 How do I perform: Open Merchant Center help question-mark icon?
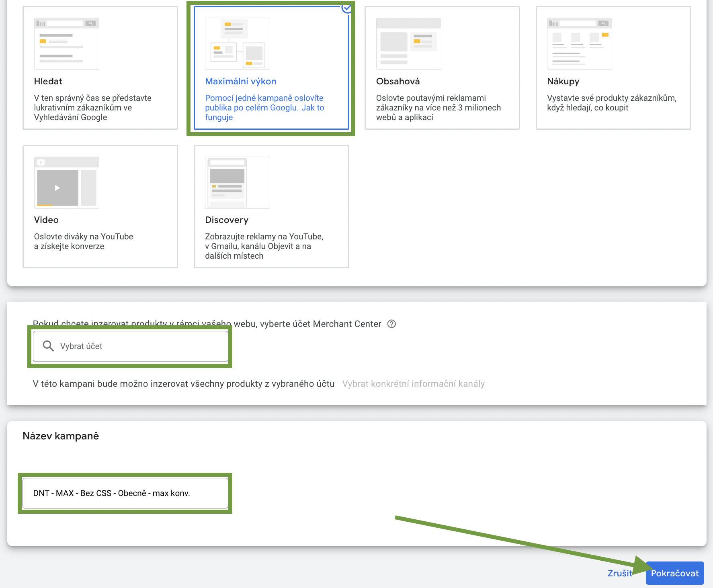point(391,324)
